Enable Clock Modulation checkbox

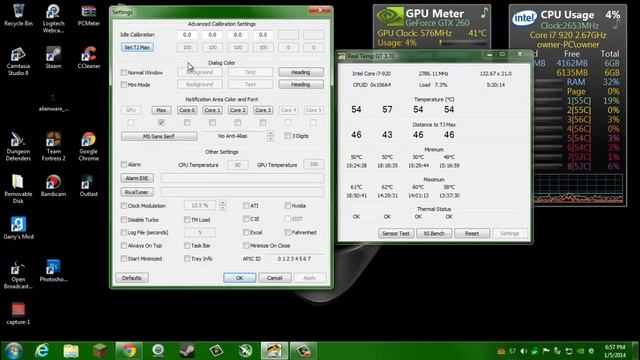tap(124, 206)
